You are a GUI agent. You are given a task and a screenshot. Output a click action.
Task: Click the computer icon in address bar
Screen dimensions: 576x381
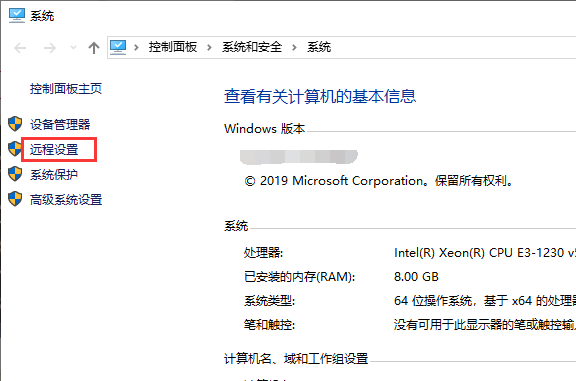(118, 47)
